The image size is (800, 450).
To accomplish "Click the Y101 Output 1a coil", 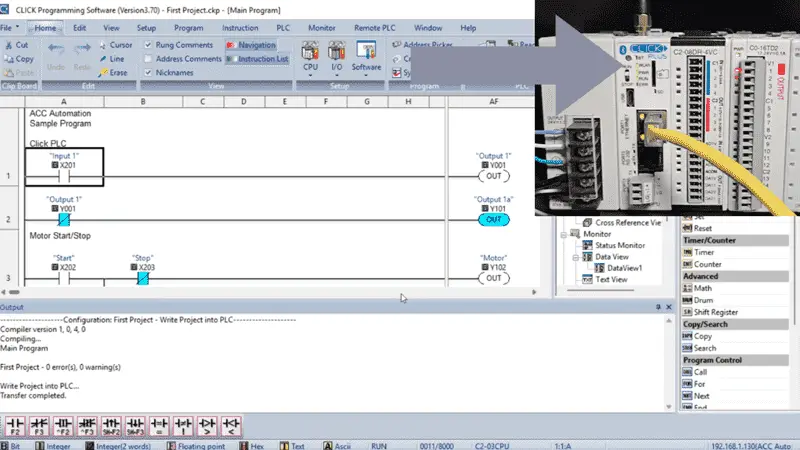I will coord(493,220).
